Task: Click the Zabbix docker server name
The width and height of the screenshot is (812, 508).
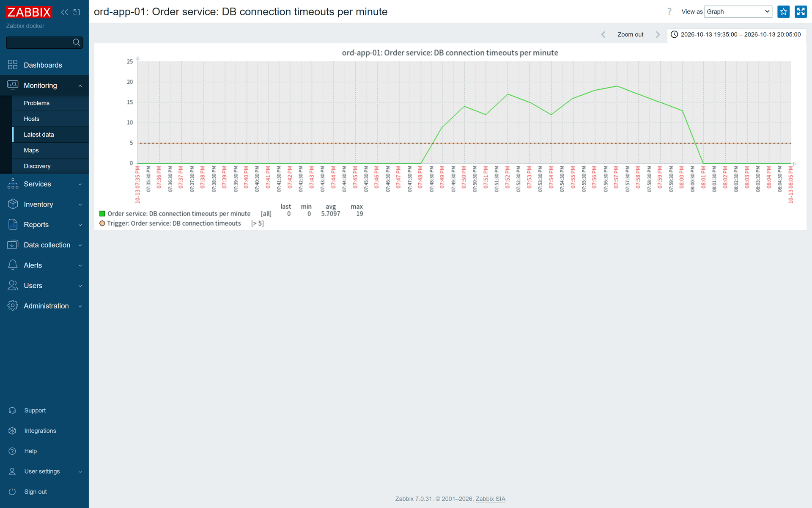Action: 25,26
